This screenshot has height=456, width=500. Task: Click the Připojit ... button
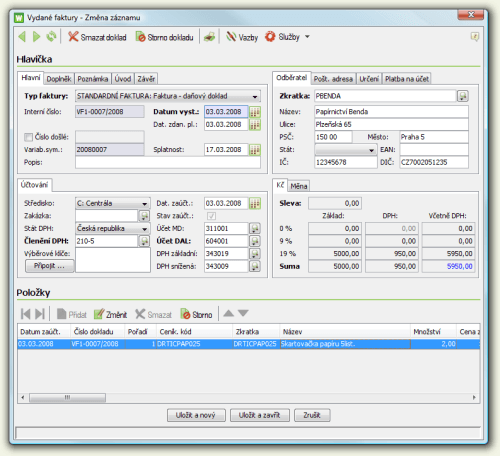[x=49, y=266]
